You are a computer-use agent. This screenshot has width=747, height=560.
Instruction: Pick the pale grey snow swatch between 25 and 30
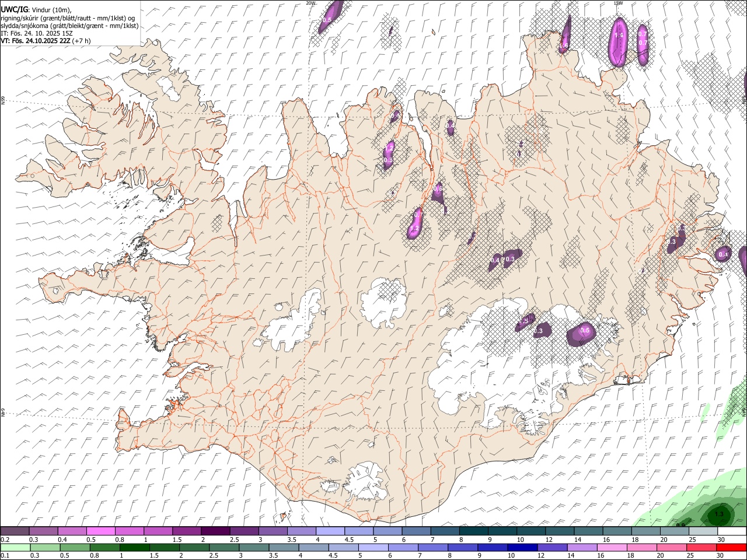coord(703,531)
